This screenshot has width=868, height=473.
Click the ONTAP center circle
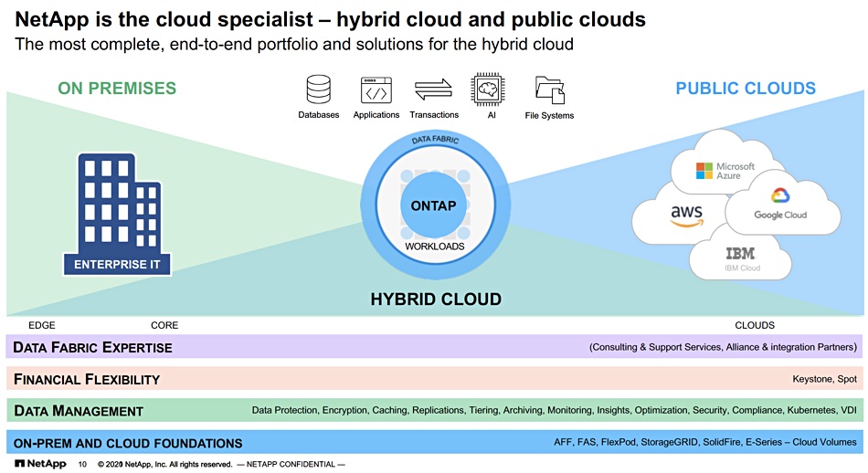434,205
